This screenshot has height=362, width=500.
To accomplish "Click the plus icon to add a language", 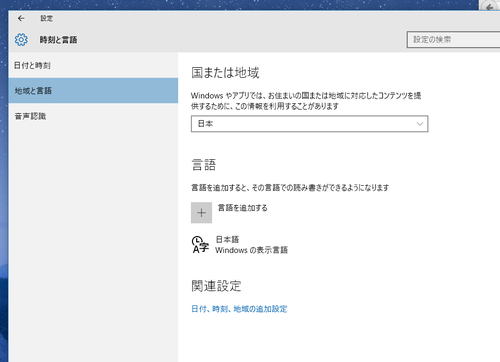I will coord(201,212).
